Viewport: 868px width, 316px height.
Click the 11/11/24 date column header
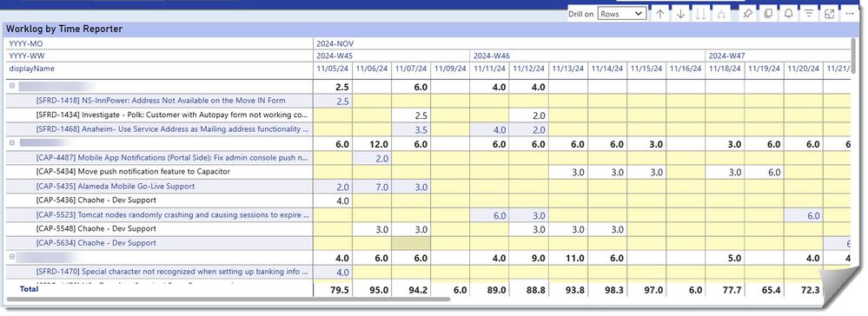(489, 69)
